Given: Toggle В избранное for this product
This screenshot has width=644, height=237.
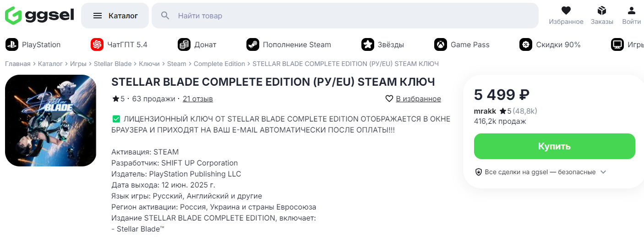Looking at the screenshot, I should (413, 99).
